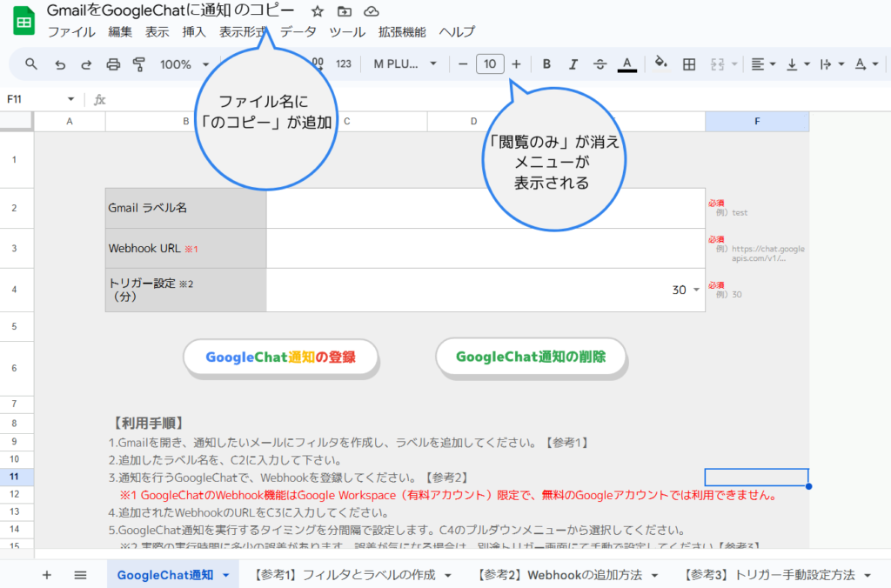Viewport: 891px width, 588px height.
Task: Click the Gmail ラベル名 label cell
Action: (x=186, y=208)
